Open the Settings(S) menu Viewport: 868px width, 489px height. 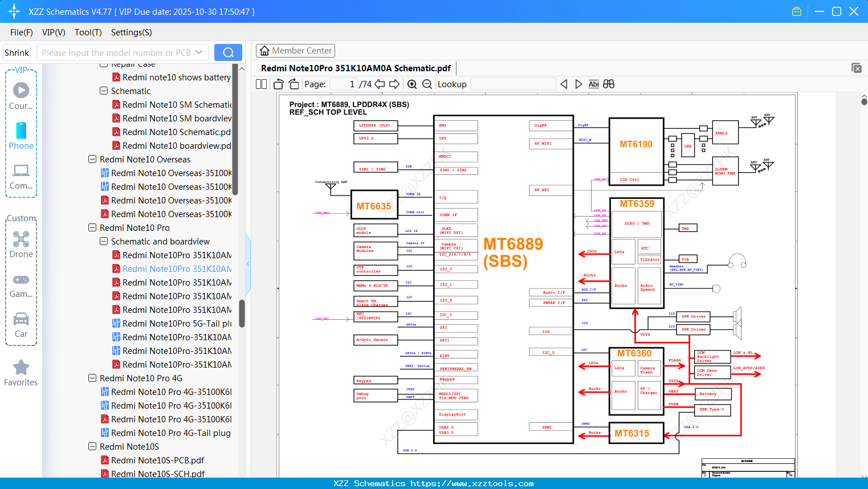(x=131, y=32)
